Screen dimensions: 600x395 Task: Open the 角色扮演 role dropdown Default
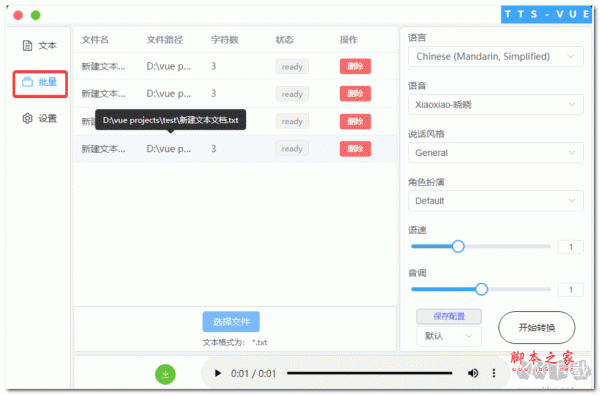pyautogui.click(x=496, y=201)
